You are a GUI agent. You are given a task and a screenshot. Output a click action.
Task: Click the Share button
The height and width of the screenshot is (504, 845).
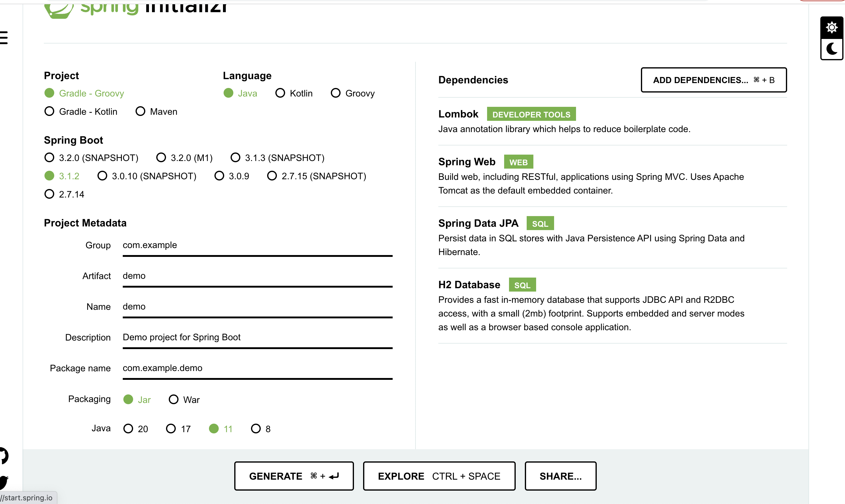pyautogui.click(x=560, y=476)
